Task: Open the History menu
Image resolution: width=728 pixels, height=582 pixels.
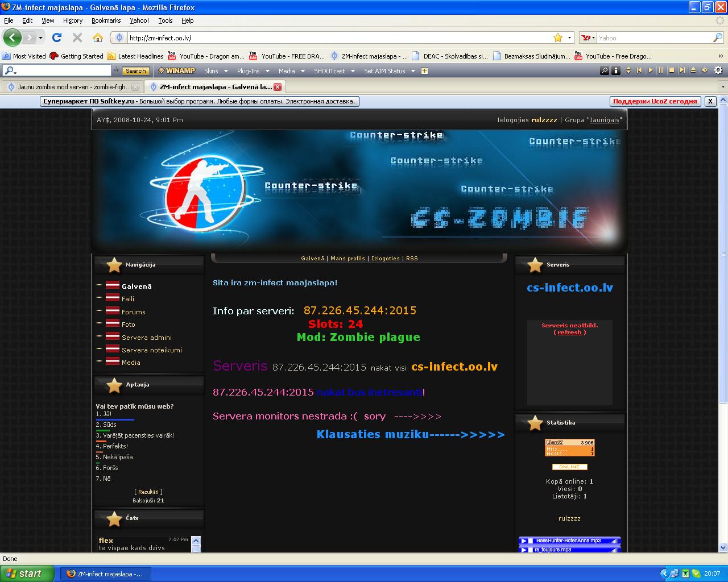Action: click(73, 20)
